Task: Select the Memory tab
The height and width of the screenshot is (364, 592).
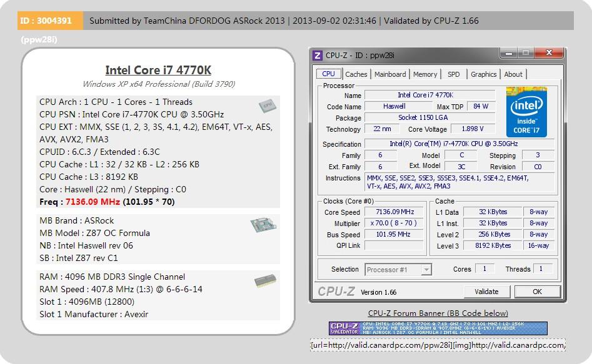Action: [425, 74]
